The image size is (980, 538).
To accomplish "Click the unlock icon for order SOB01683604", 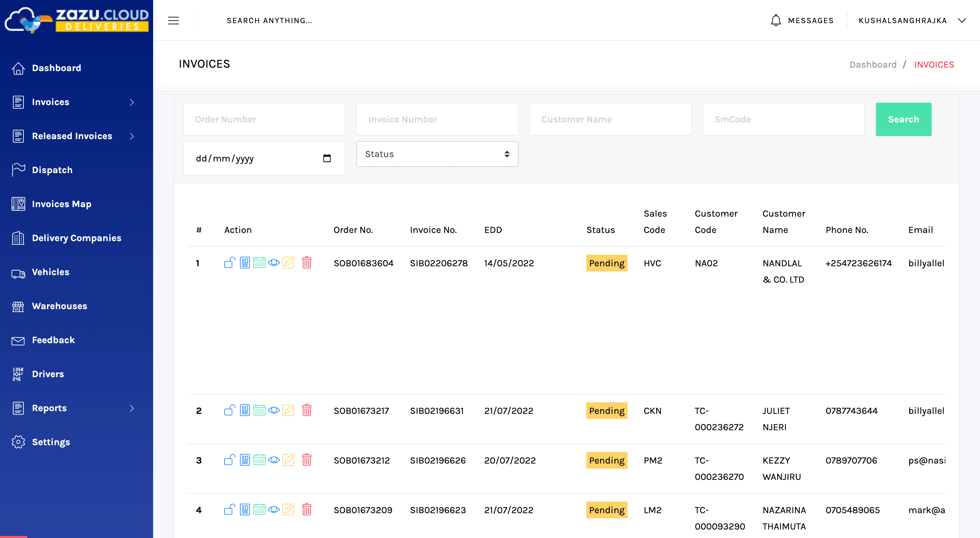I will coord(230,263).
